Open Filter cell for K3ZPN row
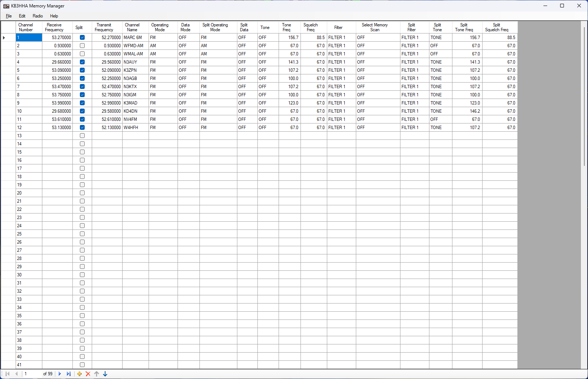The image size is (588, 379). tap(341, 70)
